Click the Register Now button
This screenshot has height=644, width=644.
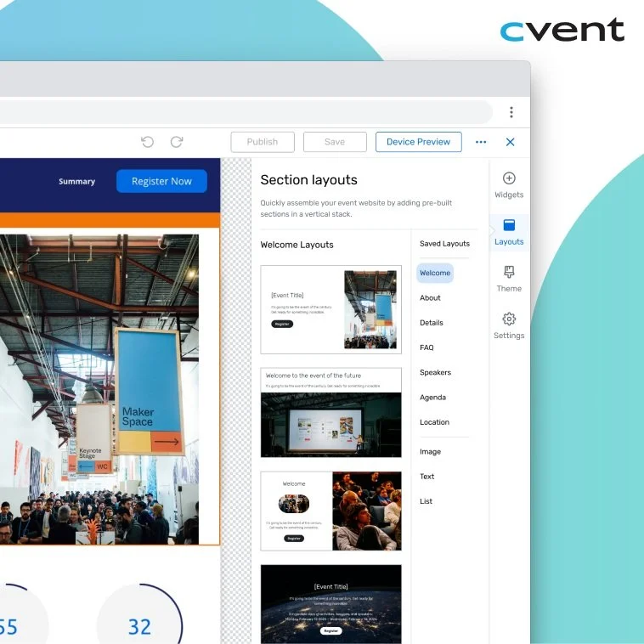(x=161, y=181)
